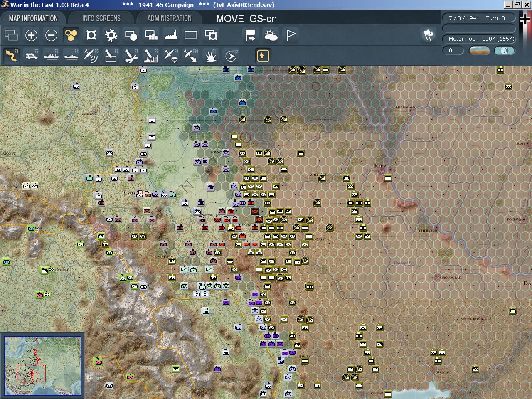
Task: Click the Kirovograd city label
Action: coord(450,277)
